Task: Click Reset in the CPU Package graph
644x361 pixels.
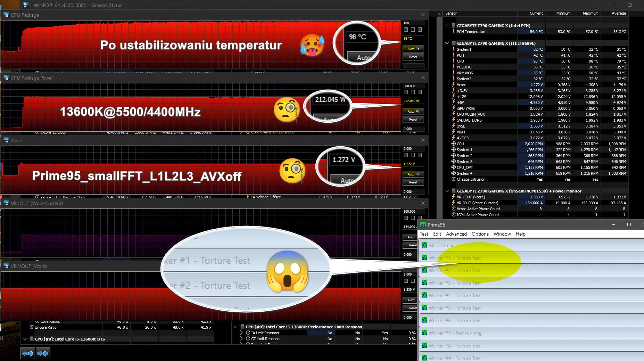Action: pyautogui.click(x=413, y=57)
